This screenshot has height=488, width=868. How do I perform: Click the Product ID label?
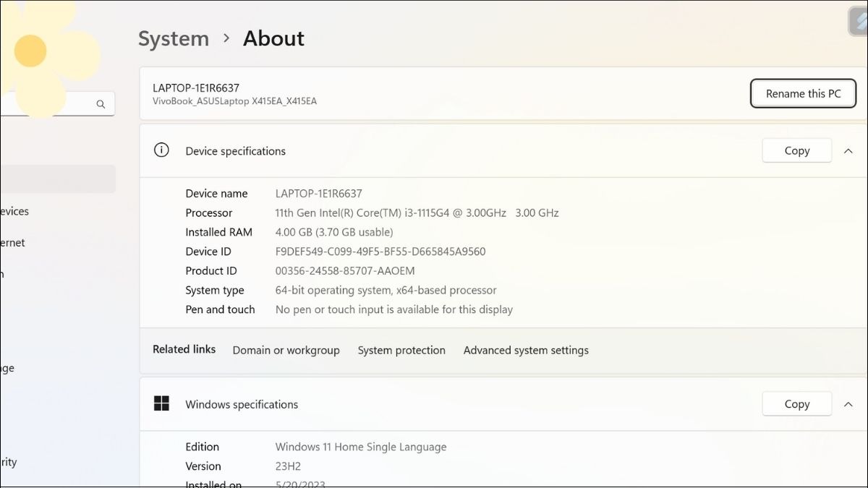click(x=211, y=270)
